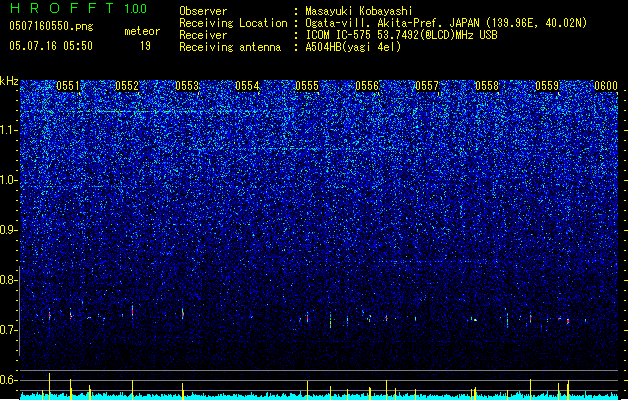Click the Ogata-vill. Akita-Pref. JAPAN location text

tap(446, 23)
